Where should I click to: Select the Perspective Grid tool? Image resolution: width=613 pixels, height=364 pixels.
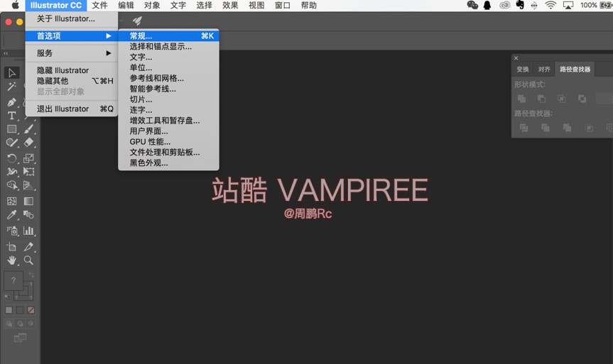[x=28, y=185]
